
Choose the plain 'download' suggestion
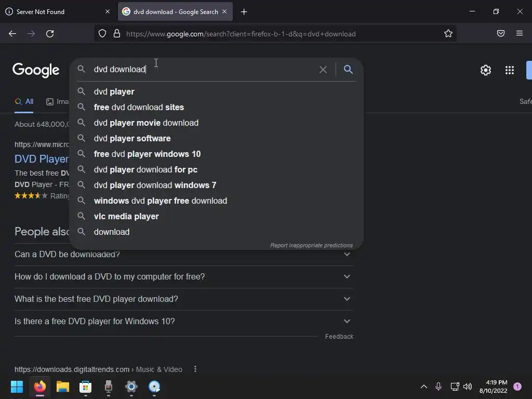tap(217, 232)
